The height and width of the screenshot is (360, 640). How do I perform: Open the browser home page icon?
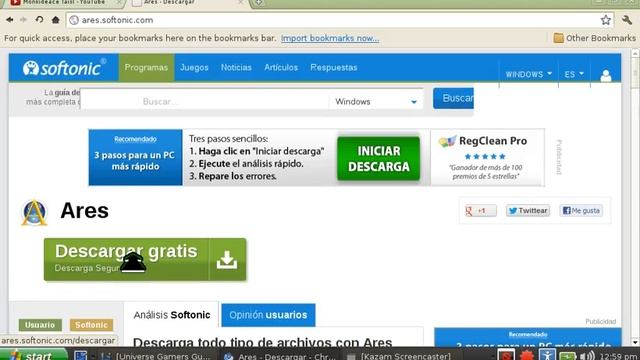[56, 20]
